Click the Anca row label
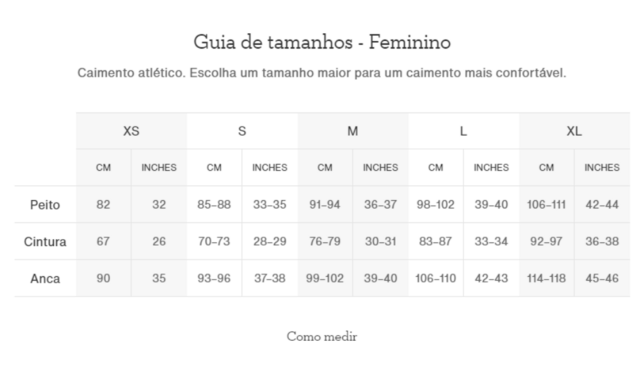Screen dimensions: 640x374 point(45,278)
